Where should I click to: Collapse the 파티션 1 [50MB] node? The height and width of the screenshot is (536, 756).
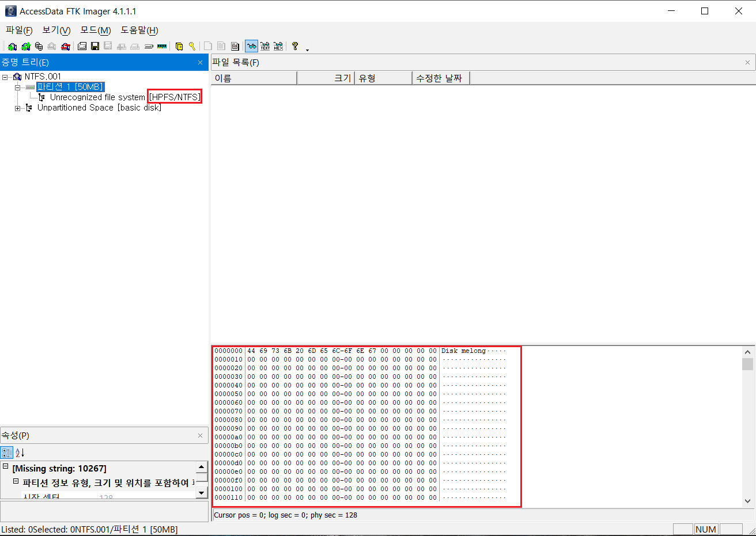[17, 87]
